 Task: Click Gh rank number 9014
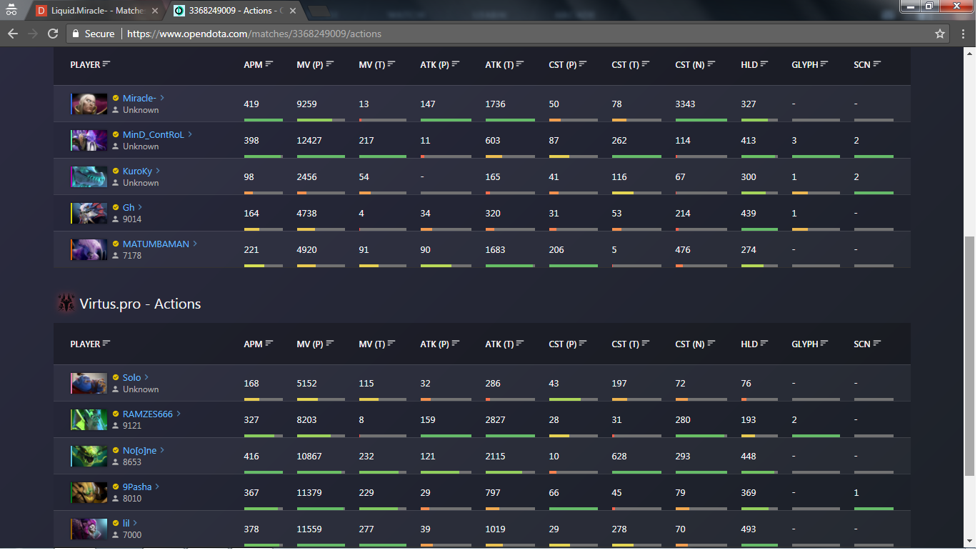tap(132, 219)
